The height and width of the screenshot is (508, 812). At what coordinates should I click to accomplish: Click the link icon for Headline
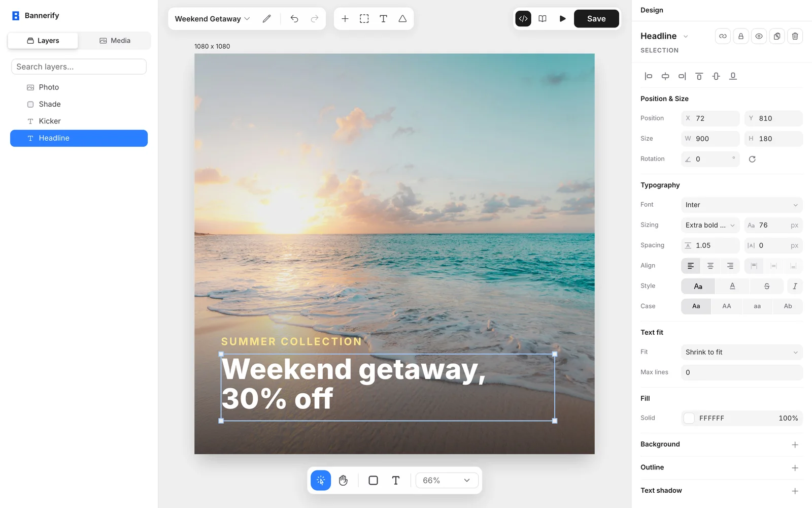tap(723, 36)
